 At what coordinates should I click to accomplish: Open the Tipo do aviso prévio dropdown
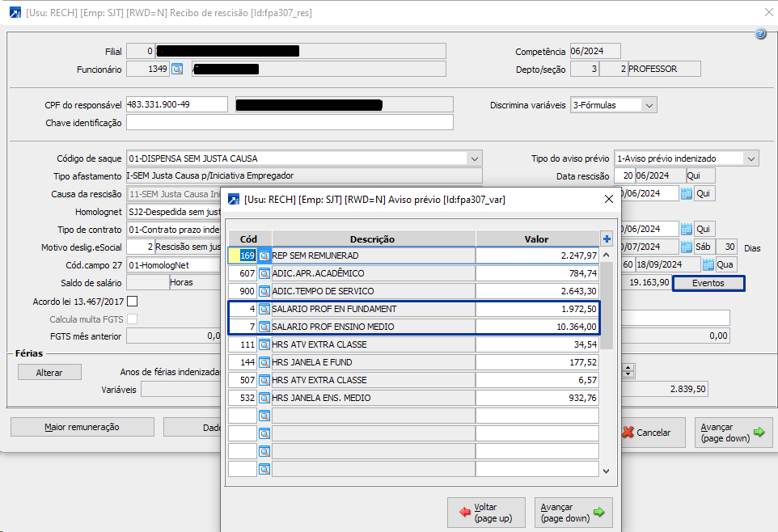[x=751, y=158]
